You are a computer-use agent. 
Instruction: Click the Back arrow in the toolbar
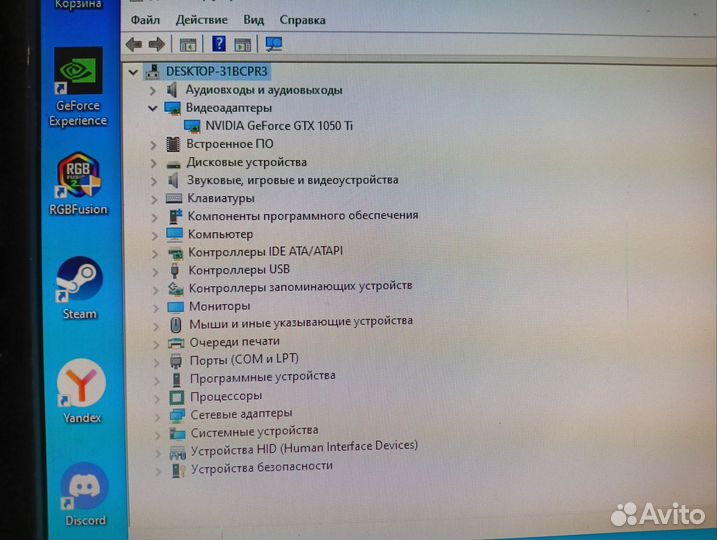(134, 44)
